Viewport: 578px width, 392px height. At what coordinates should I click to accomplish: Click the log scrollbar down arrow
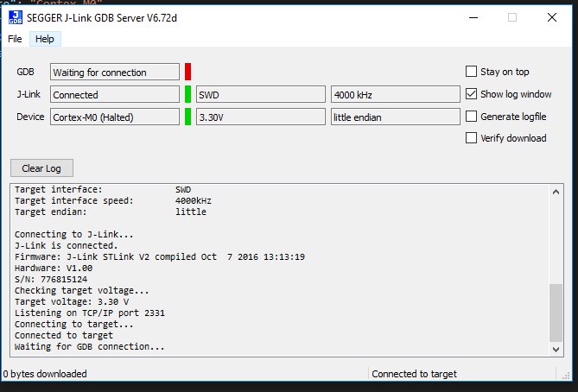coord(556,349)
